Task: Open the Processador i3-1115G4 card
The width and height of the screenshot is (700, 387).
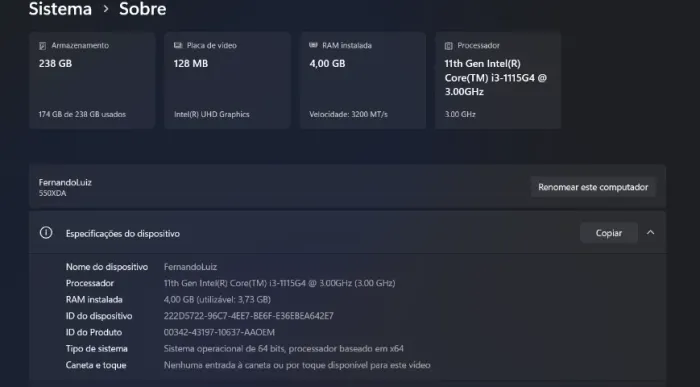Action: [498, 80]
